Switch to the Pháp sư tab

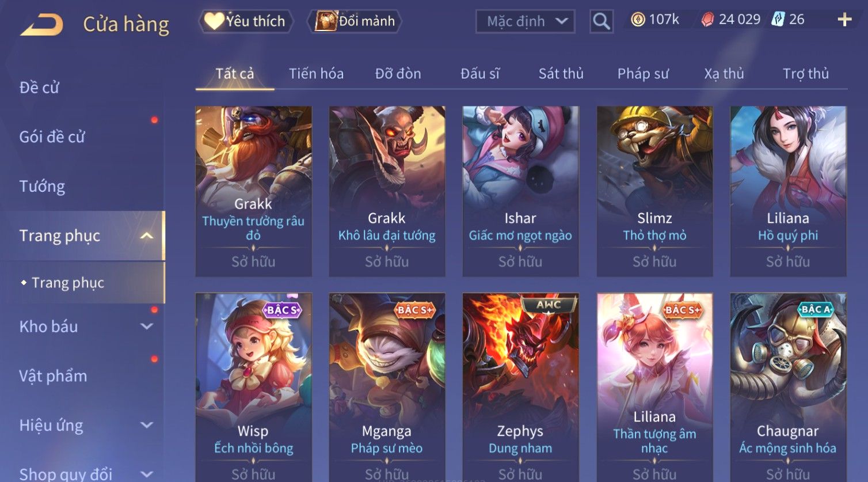643,74
